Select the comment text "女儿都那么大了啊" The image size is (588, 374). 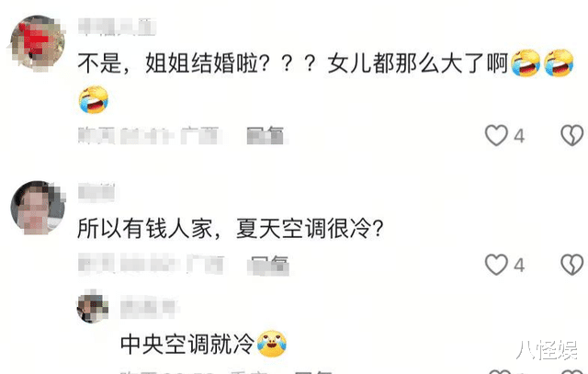(418, 63)
